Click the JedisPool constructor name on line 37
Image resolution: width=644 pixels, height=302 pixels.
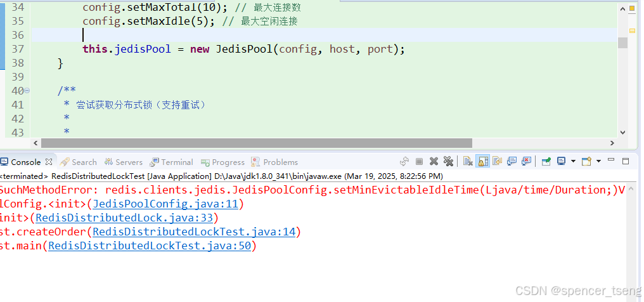coord(244,49)
